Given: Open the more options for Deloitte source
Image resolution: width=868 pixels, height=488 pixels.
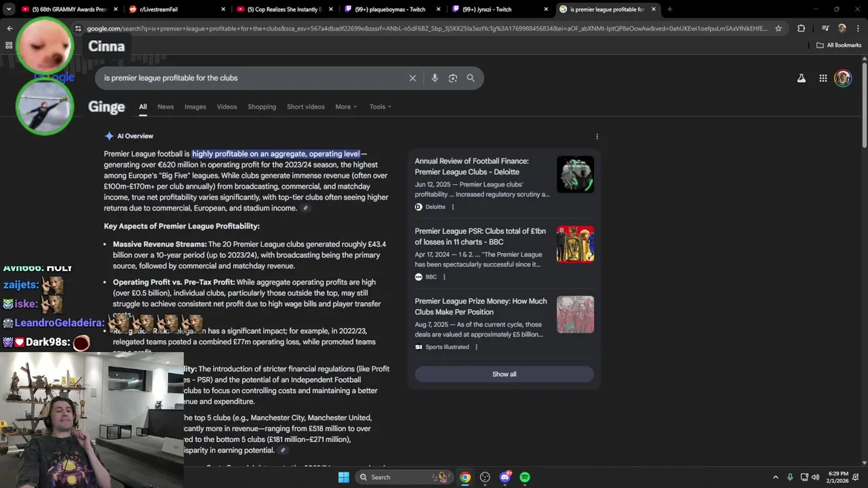Looking at the screenshot, I should 453,207.
